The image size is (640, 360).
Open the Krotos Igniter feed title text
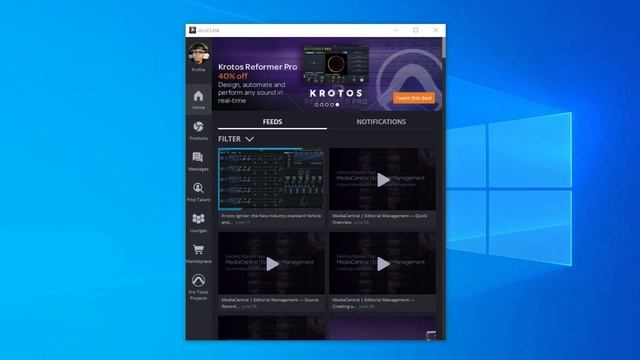(x=271, y=219)
